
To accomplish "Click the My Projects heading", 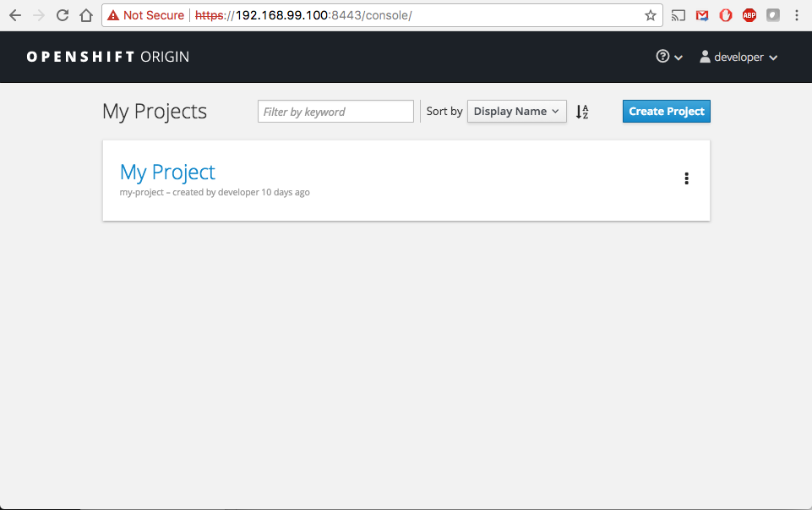I will click(x=155, y=112).
